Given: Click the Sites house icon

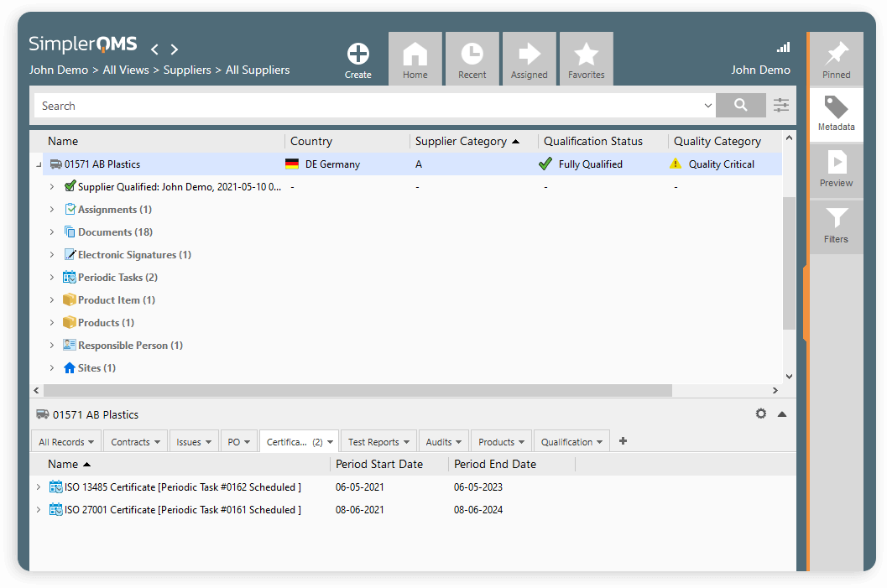Looking at the screenshot, I should 70,368.
